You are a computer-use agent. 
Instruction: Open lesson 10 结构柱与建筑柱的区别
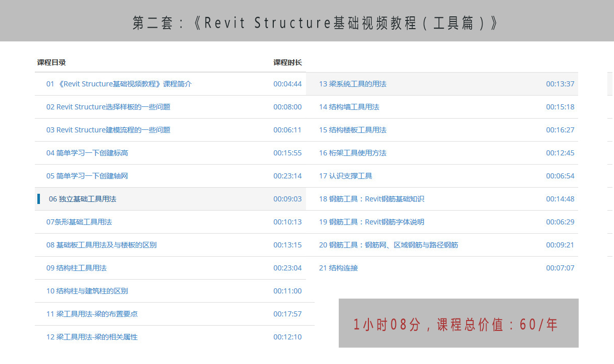coord(87,291)
